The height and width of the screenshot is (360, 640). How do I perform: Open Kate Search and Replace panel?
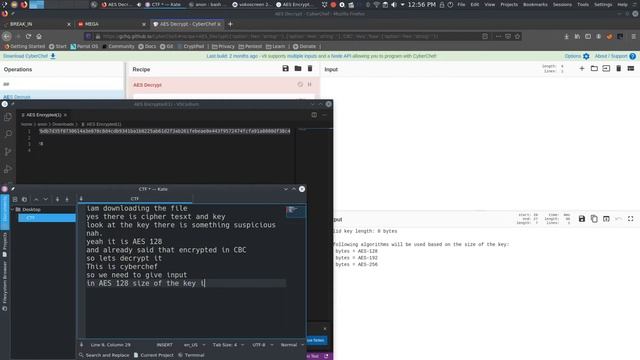(x=104, y=355)
